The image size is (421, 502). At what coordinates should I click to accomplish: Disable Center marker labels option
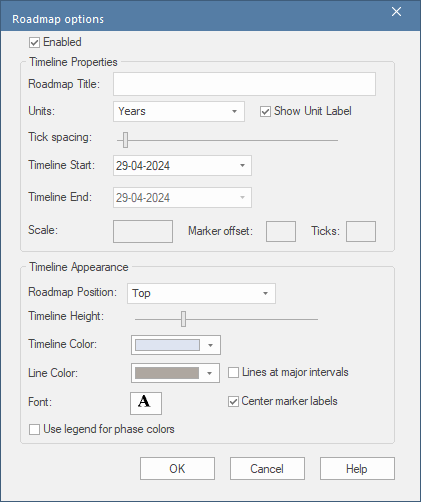233,401
